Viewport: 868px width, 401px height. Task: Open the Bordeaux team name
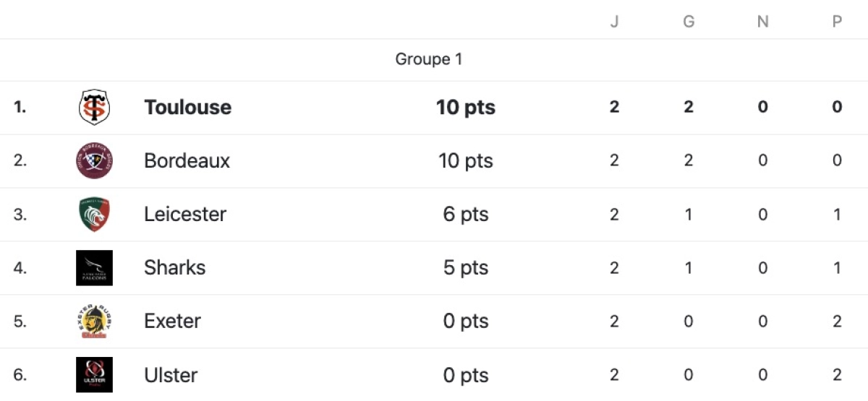(187, 160)
